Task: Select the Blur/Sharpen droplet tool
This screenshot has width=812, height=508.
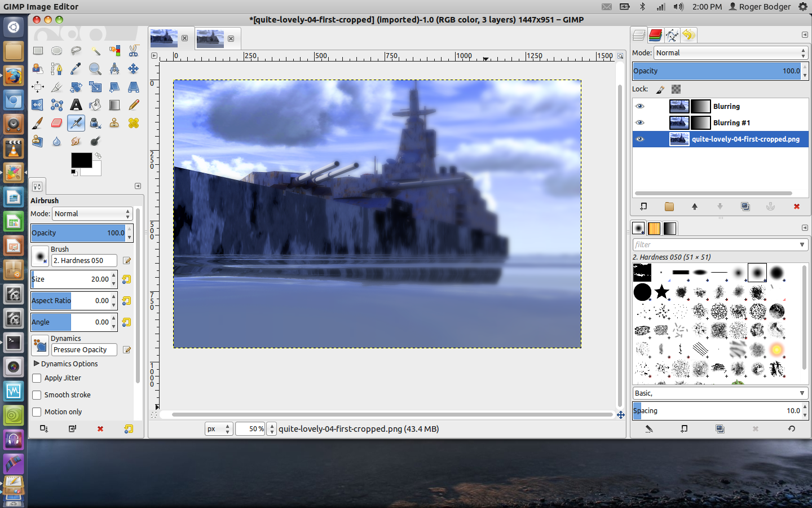Action: (x=57, y=141)
